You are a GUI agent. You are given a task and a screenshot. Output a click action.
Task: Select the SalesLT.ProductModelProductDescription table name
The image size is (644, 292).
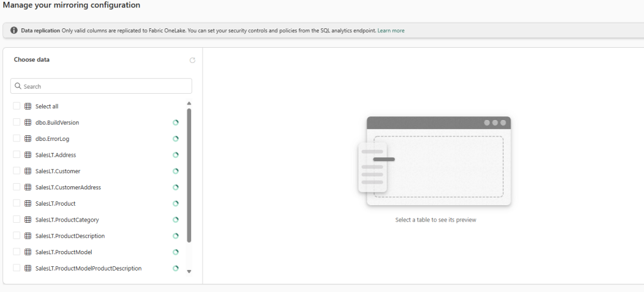coord(89,268)
